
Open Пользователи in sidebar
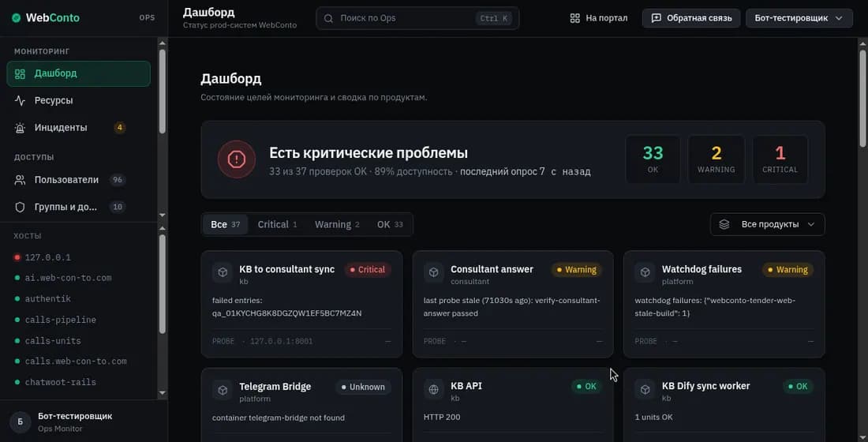(78, 179)
